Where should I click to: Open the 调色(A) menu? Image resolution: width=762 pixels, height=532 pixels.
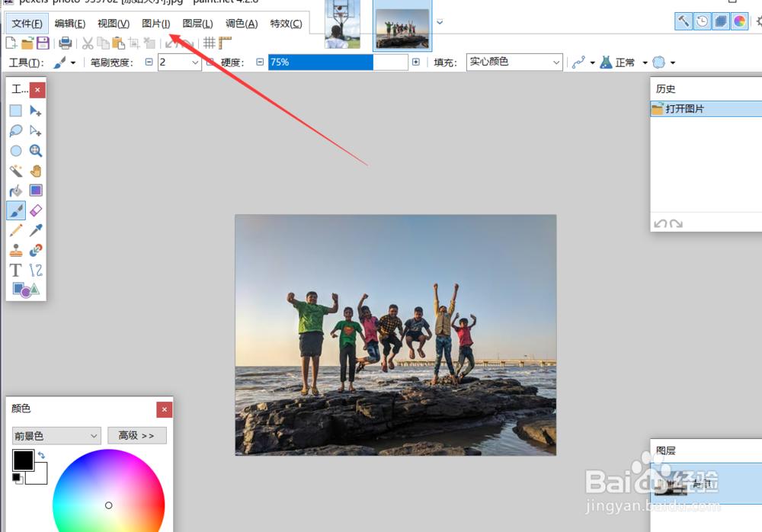coord(242,24)
